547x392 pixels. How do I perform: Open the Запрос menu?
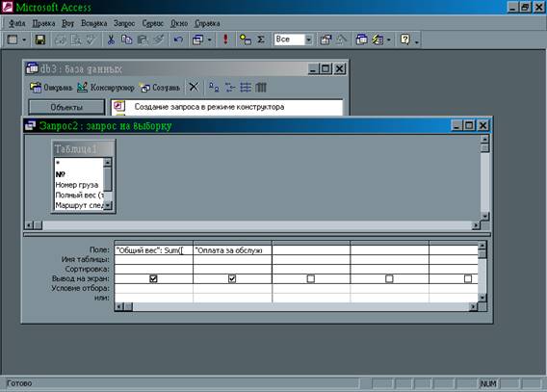pos(124,23)
